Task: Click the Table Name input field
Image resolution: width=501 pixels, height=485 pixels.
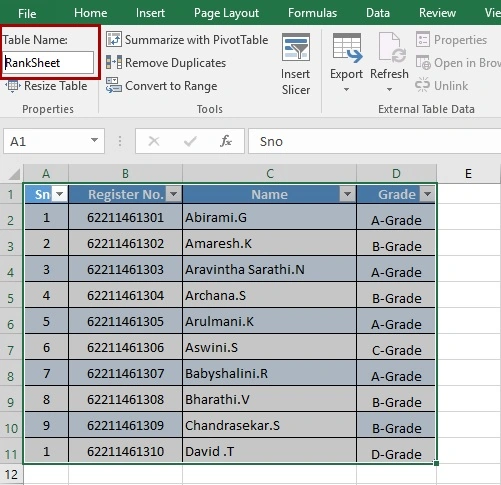Action: (48, 63)
